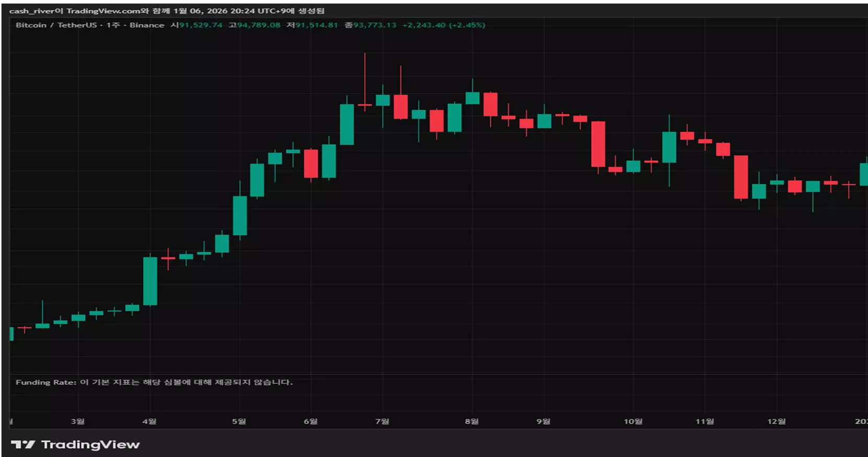868x457 pixels.
Task: Click the low price 91,514.81
Action: (x=316, y=25)
